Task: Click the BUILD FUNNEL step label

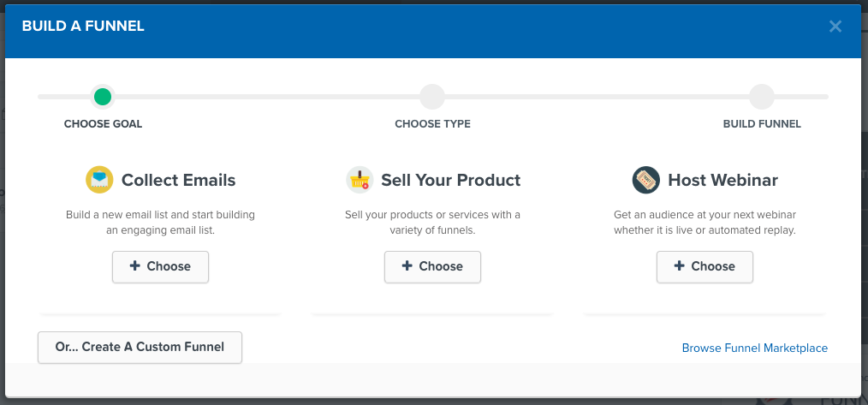Action: coord(762,124)
